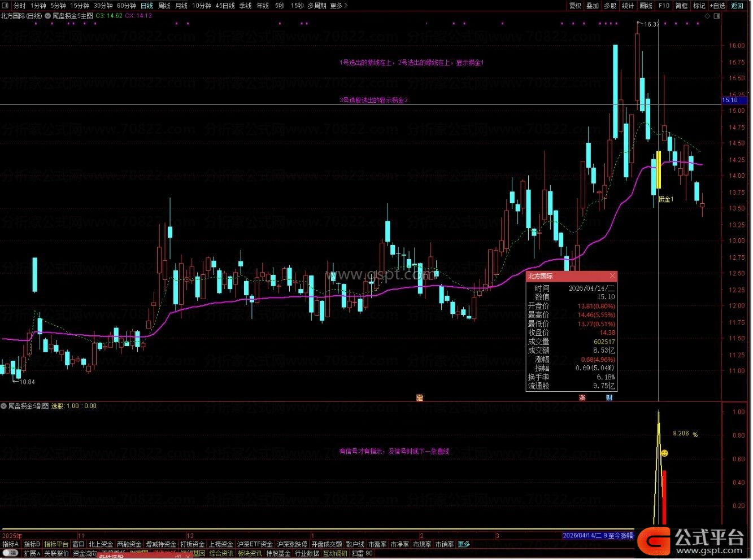Toggle 叠加 overlay mode
Screen dimensions: 753x560
pos(593,6)
